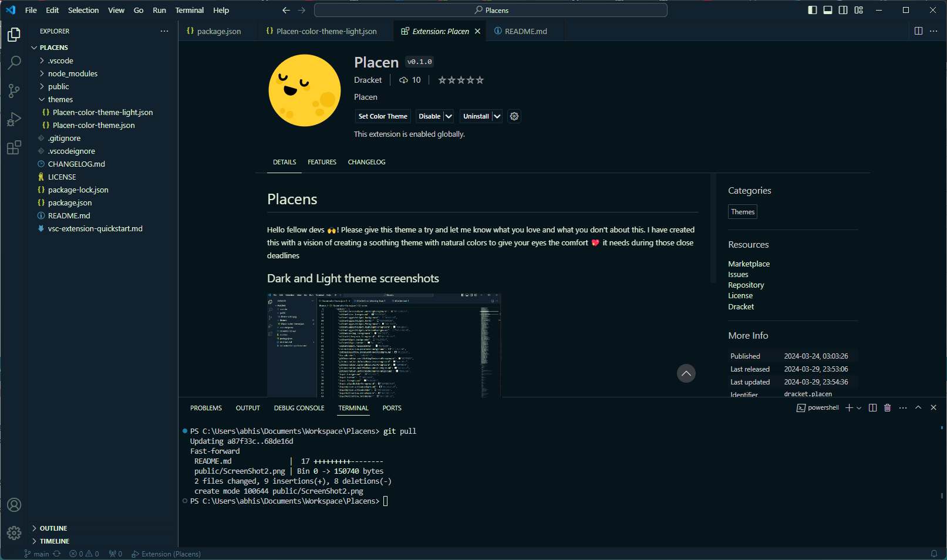
Task: Open notifications bell in status bar
Action: [x=934, y=554]
